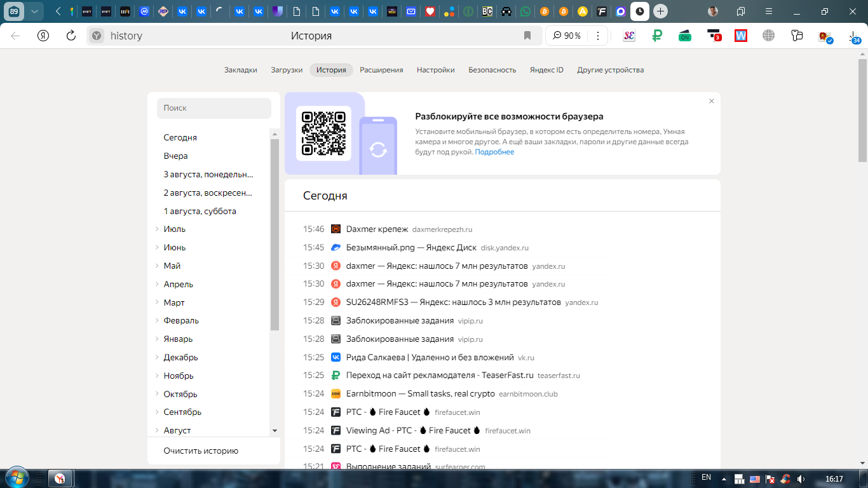
Task: Reload the history page
Action: tap(71, 36)
